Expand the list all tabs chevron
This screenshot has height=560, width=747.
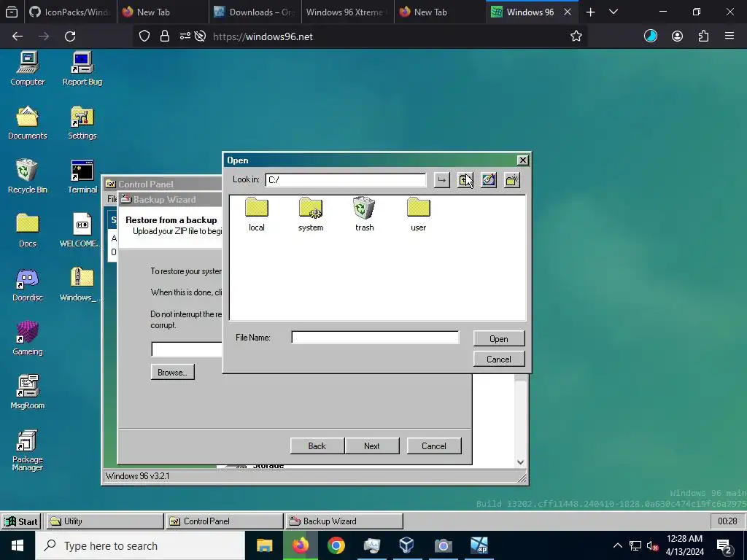pyautogui.click(x=614, y=12)
